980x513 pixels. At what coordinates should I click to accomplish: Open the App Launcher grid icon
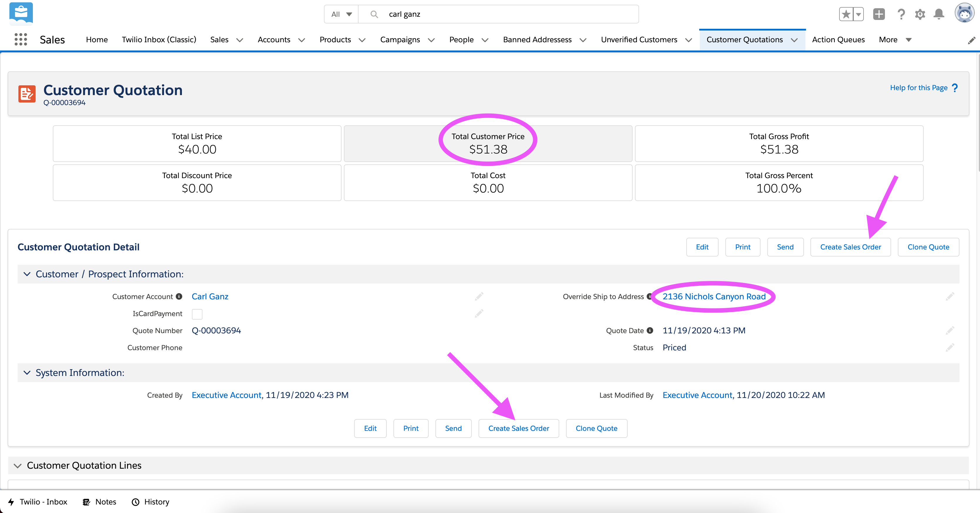tap(21, 39)
